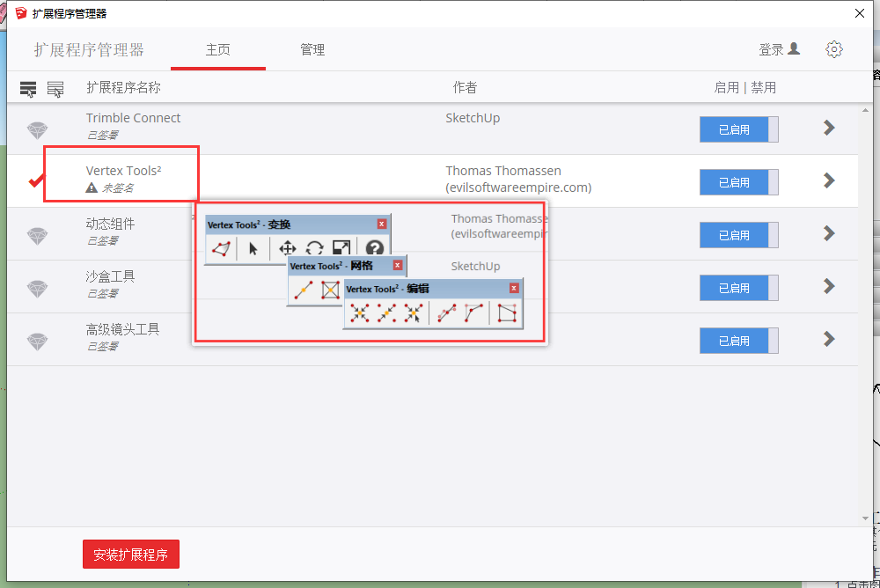Expand details chevron for Trimble Connect
Screen dimensions: 880x588
click(829, 128)
